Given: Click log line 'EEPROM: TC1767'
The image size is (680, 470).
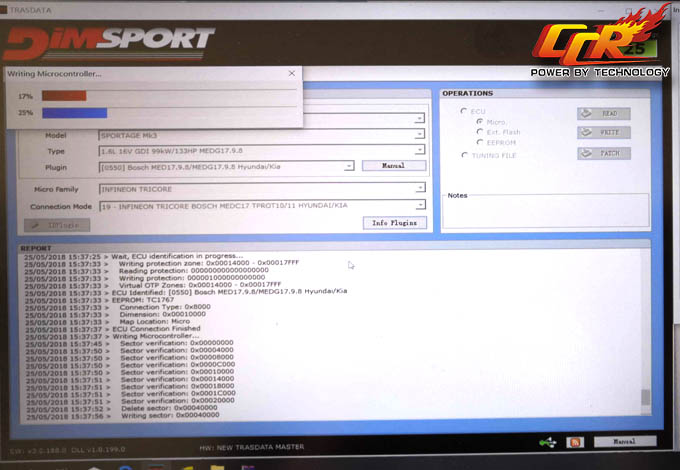Looking at the screenshot, I should 143,300.
